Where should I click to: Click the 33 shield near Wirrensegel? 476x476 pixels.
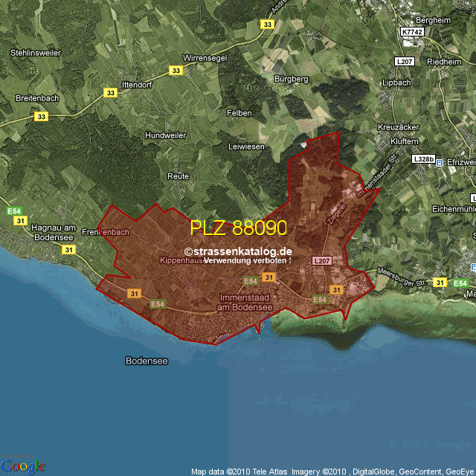click(176, 71)
